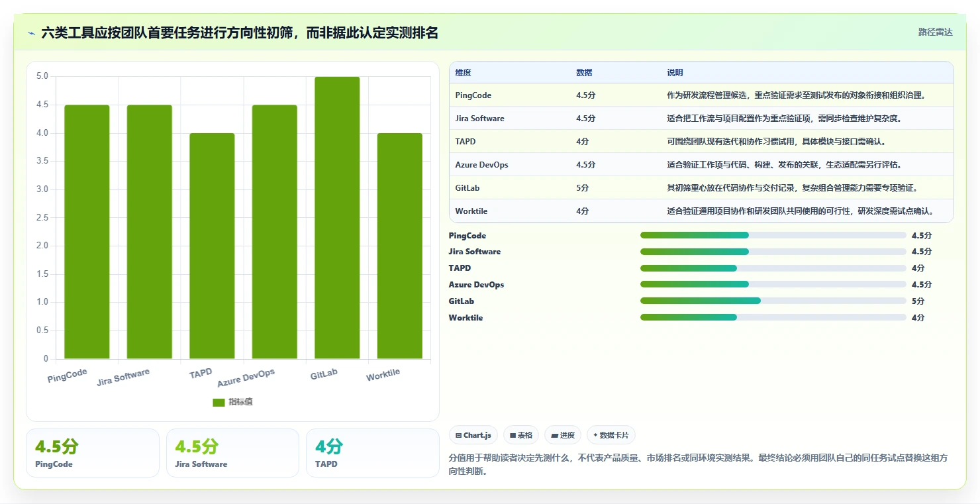Click the PingCode progress bar
The width and height of the screenshot is (980, 504).
[773, 235]
